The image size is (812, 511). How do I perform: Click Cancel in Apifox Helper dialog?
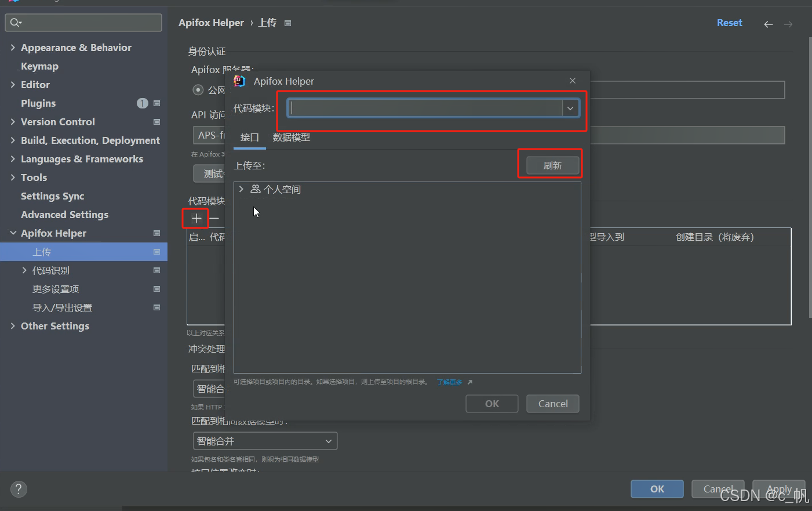pos(553,404)
